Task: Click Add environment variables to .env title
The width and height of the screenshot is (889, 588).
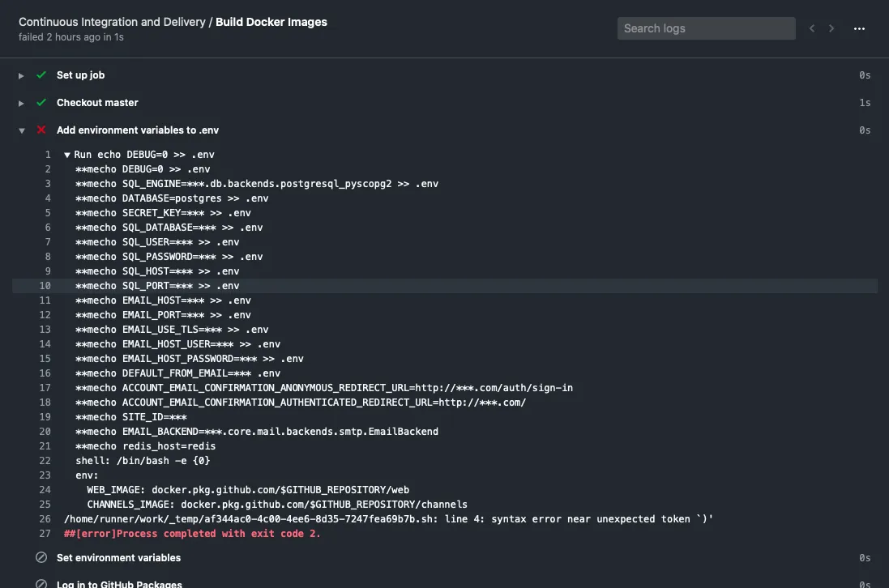Action: (138, 130)
